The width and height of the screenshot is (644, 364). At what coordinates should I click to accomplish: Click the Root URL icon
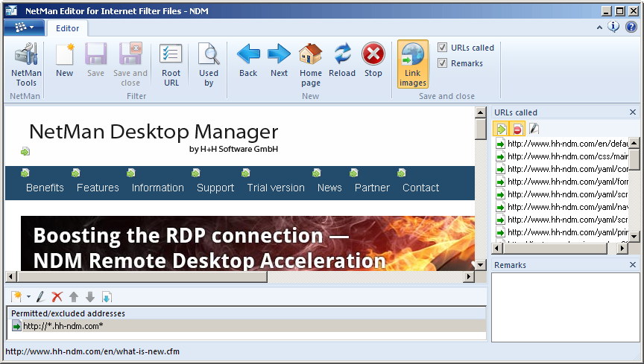click(171, 64)
